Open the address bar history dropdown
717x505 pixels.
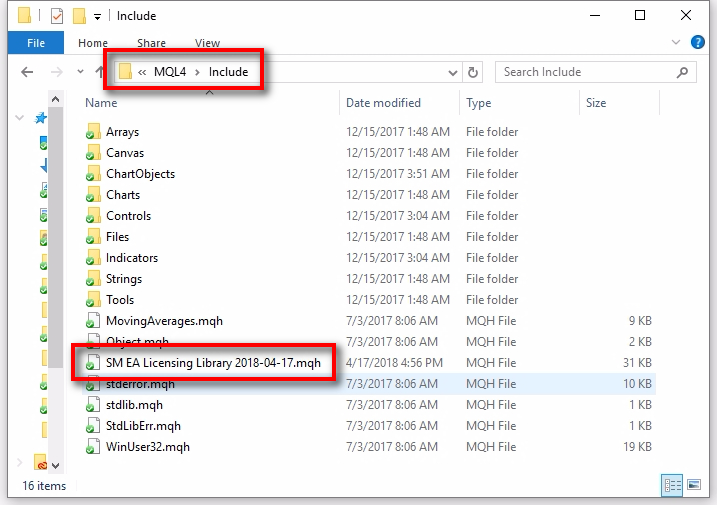pos(452,72)
